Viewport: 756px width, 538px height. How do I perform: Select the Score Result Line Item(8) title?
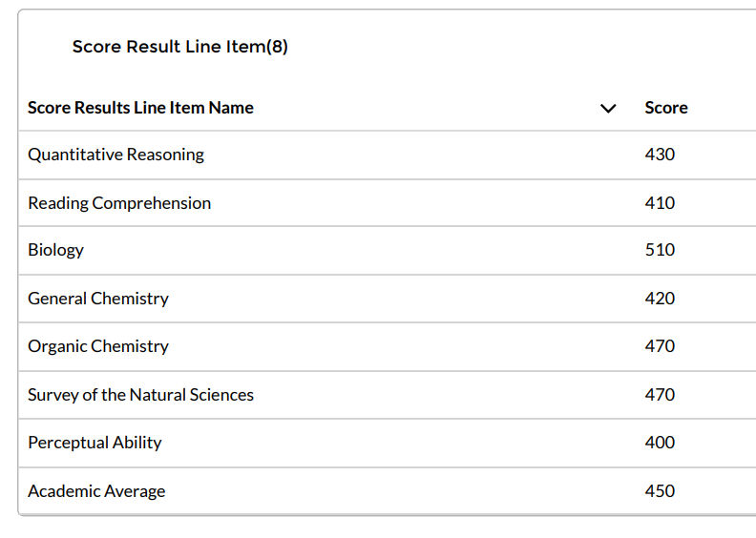coord(179,47)
